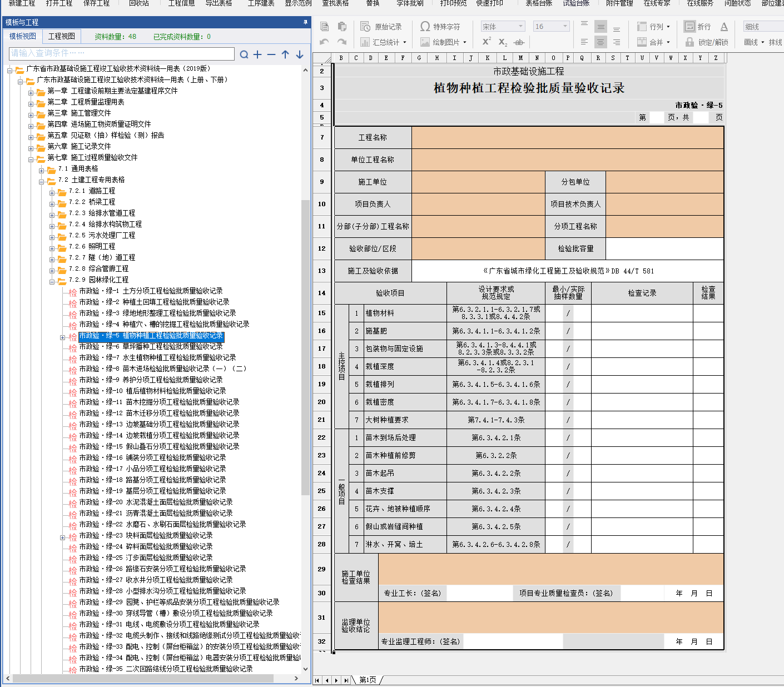Toggle strikethrough ab formatting
Viewport: 784px width, 687px height.
(x=519, y=42)
